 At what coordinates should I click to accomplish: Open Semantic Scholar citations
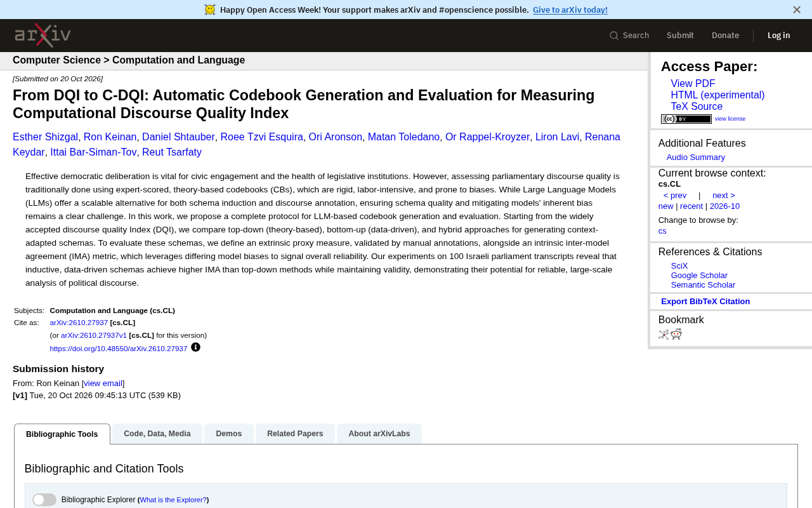coord(703,285)
